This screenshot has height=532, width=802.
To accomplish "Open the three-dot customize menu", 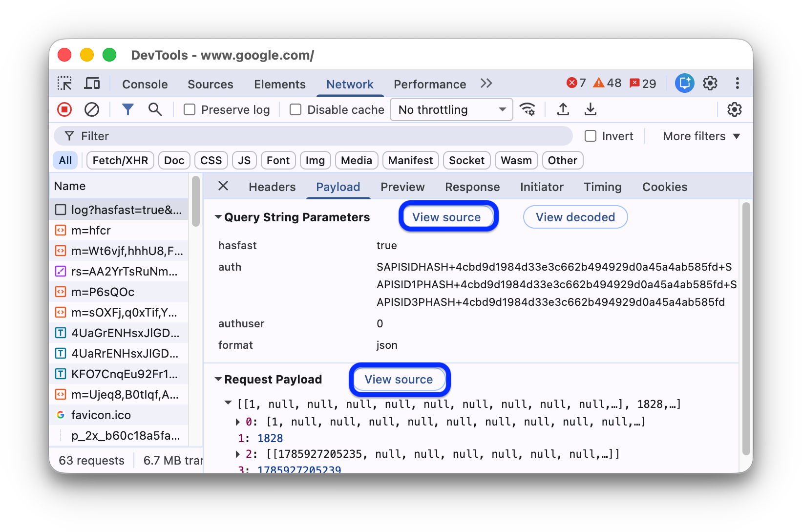I will click(737, 83).
